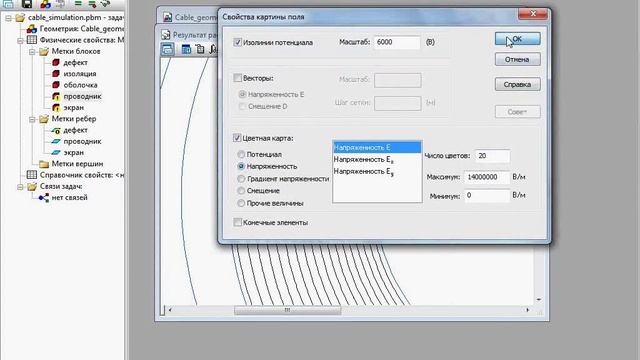Image resolution: width=640 pixels, height=360 pixels.
Task: Click folder icon beside Метки вершин
Action: (x=44, y=164)
